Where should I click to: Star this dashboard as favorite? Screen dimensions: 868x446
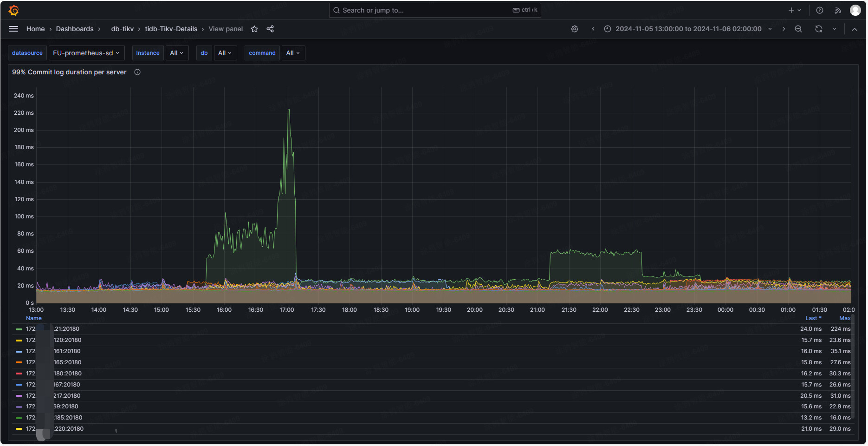[254, 29]
